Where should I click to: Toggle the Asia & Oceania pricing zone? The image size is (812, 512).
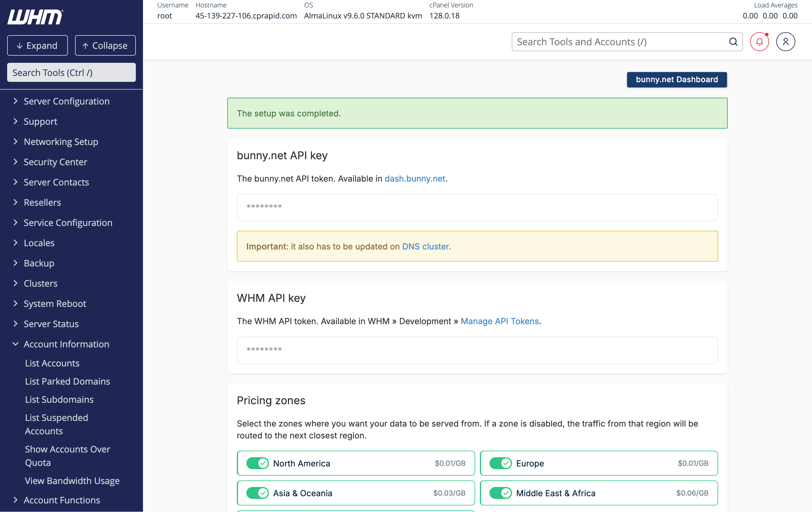tap(257, 493)
